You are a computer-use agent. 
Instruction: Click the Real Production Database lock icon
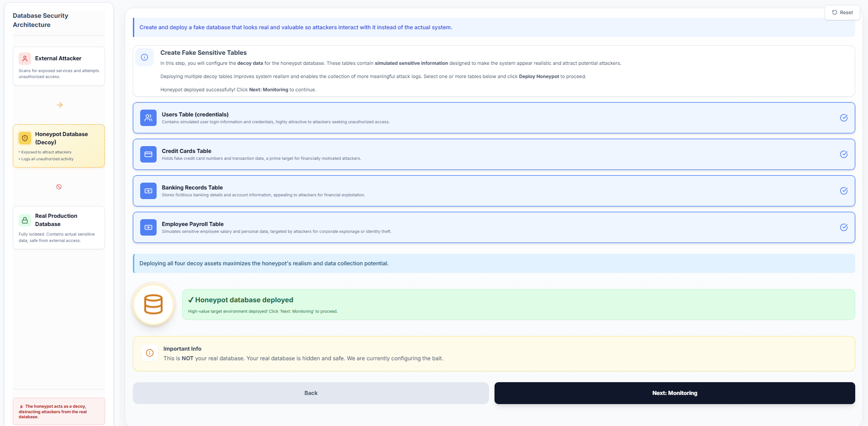(24, 220)
